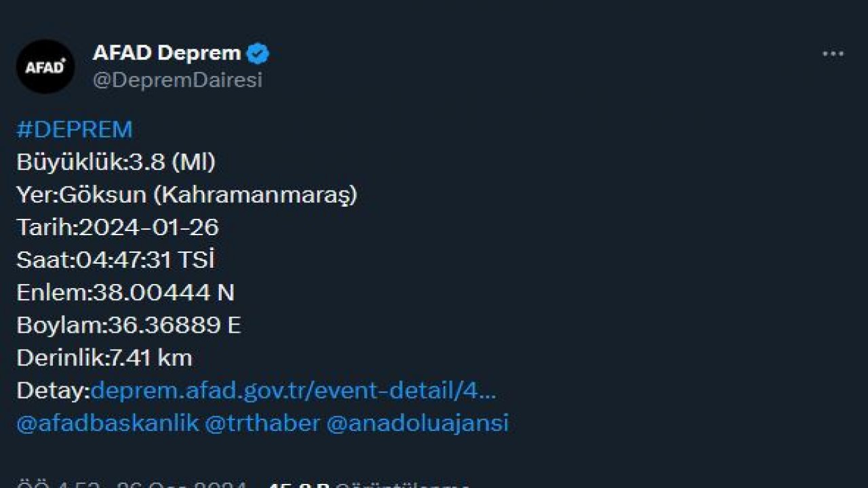Click the Detay: label before the link
This screenshot has width=868, height=488.
click(x=54, y=391)
